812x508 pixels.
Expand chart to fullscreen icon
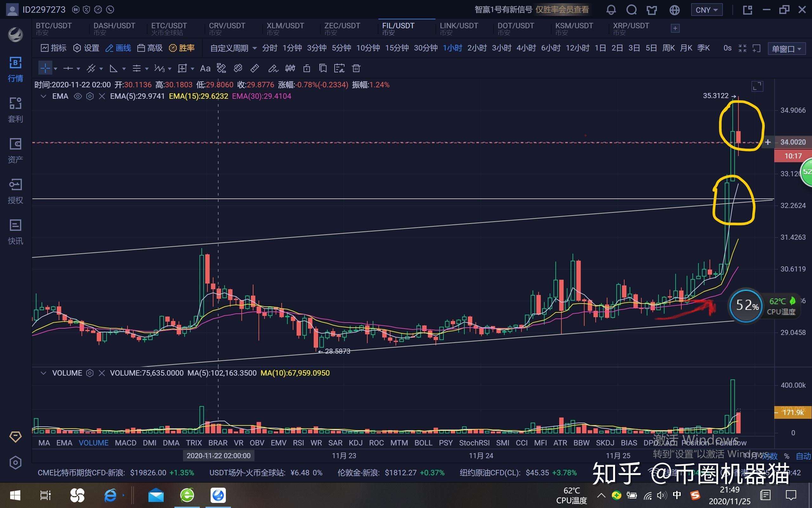click(x=757, y=86)
